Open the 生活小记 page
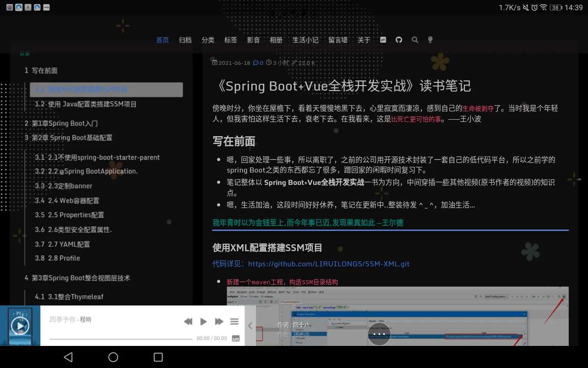The image size is (588, 368). [x=305, y=40]
